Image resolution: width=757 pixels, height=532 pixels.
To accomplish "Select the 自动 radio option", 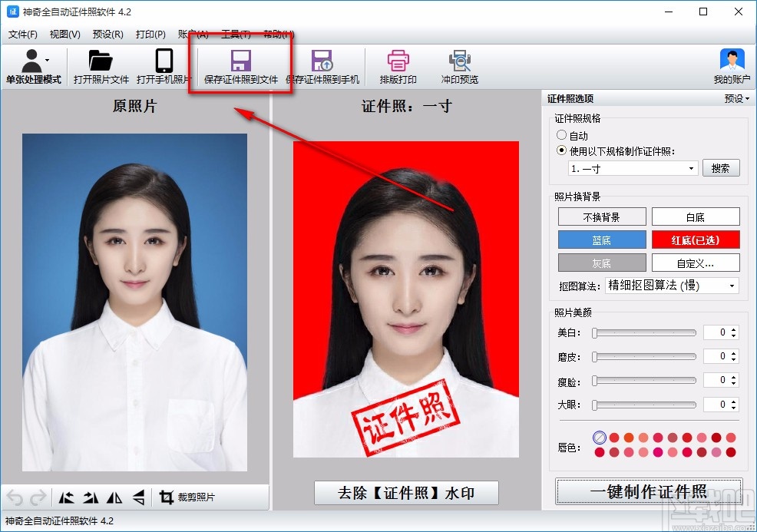I will pos(561,135).
